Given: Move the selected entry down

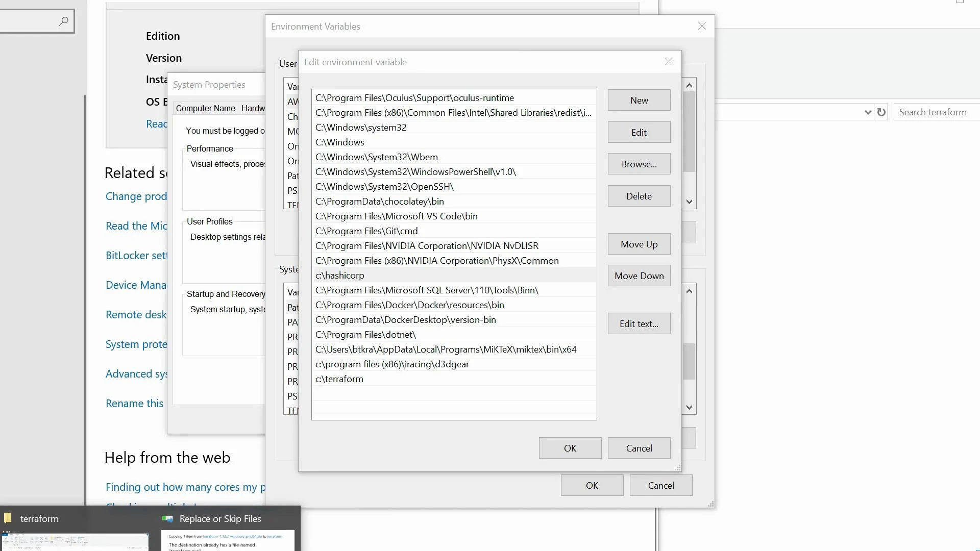Looking at the screenshot, I should (639, 276).
